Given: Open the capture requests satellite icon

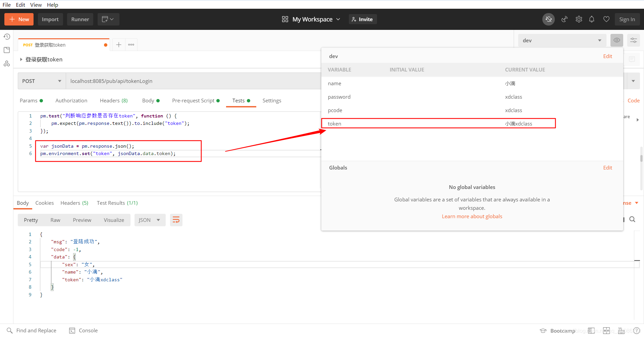Looking at the screenshot, I should 565,19.
